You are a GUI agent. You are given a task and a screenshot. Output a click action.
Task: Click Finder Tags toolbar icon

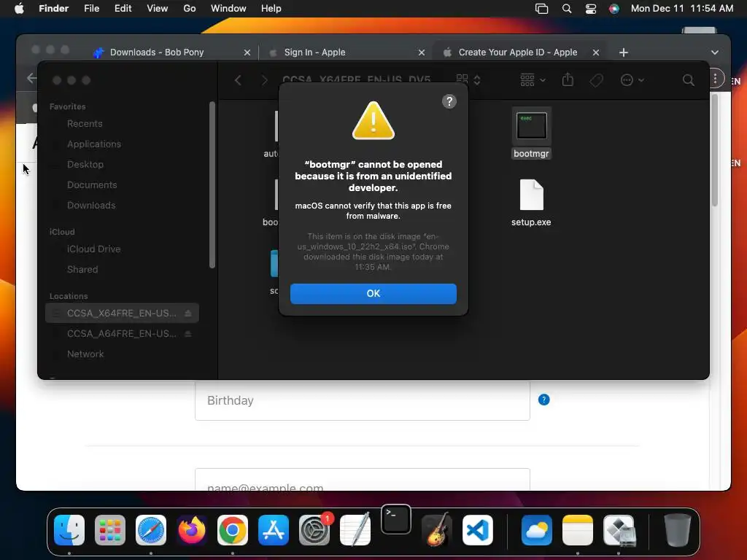point(597,80)
